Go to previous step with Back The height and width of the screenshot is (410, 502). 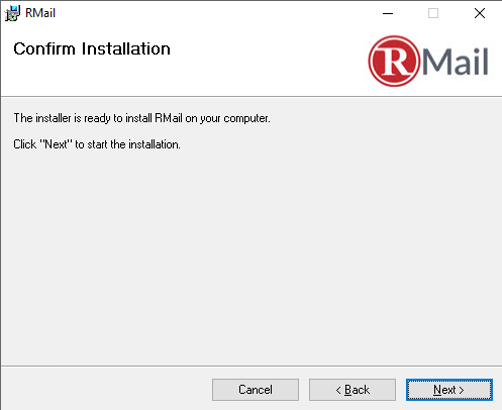click(352, 390)
